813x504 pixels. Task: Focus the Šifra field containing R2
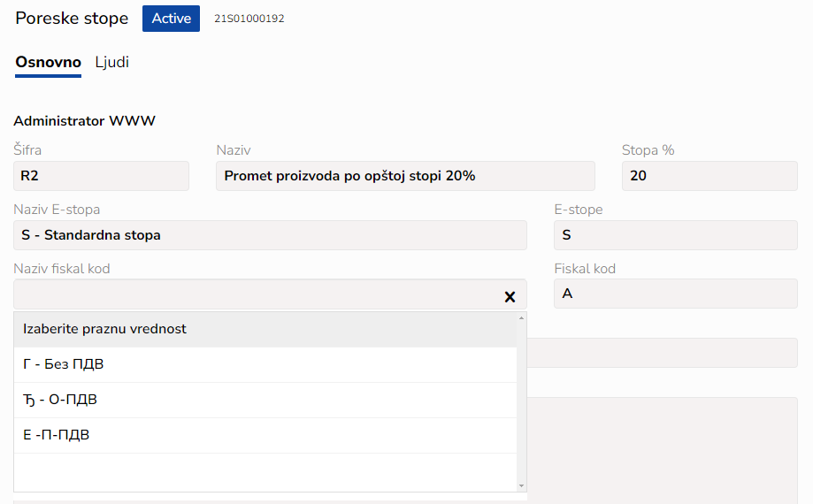[101, 176]
